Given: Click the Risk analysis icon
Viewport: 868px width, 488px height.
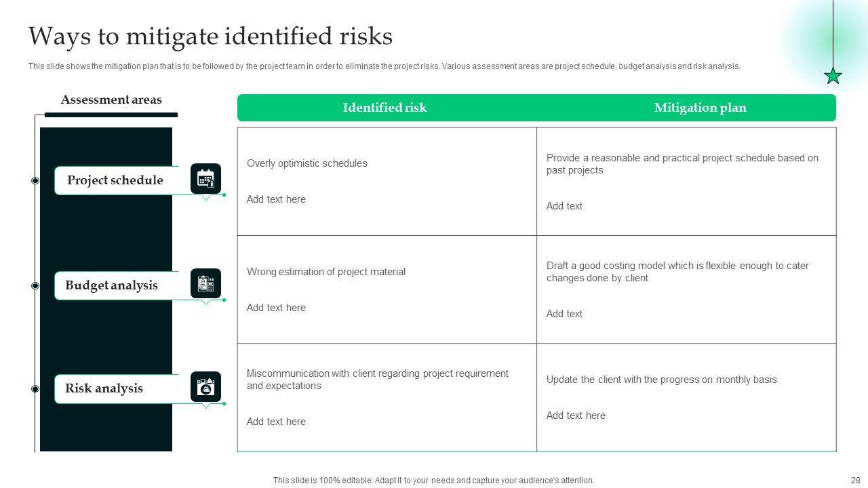Looking at the screenshot, I should [205, 387].
